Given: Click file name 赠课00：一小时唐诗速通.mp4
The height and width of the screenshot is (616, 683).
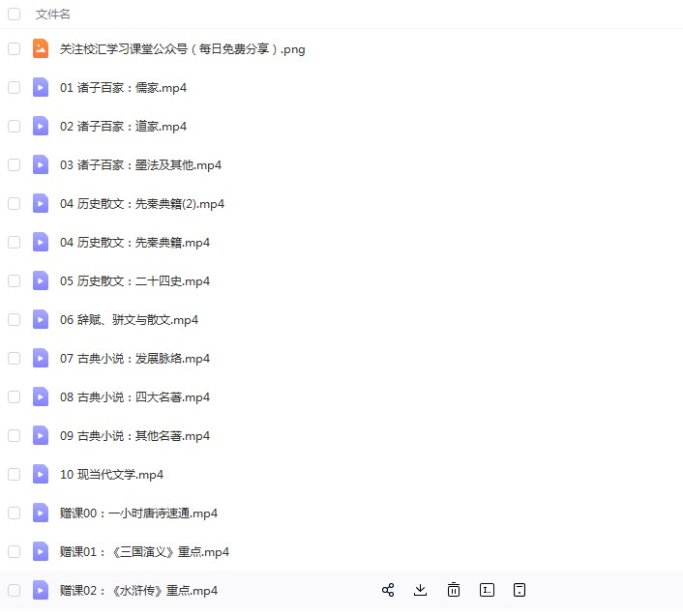Looking at the screenshot, I should (138, 513).
